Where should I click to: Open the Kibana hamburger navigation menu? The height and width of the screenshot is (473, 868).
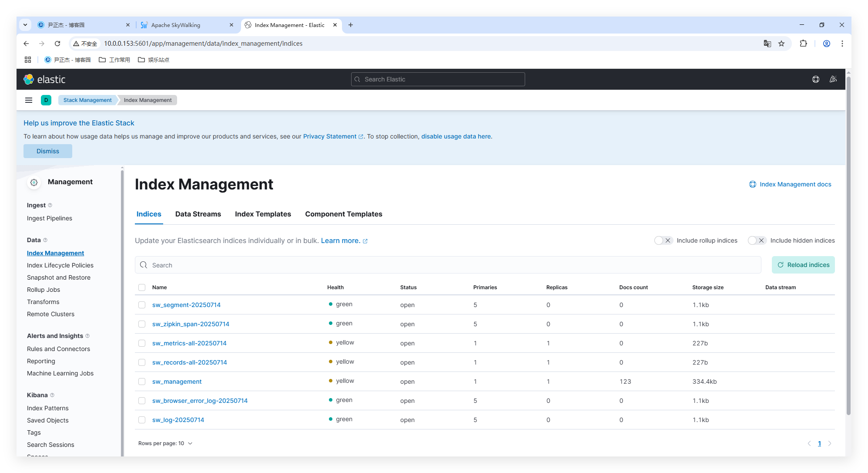click(29, 100)
